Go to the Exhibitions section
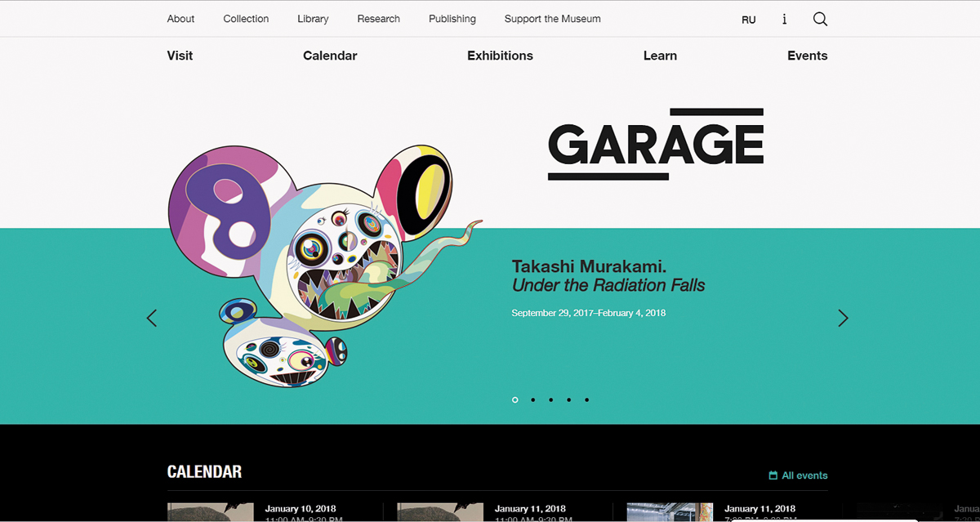Image resolution: width=980 pixels, height=522 pixels. pyautogui.click(x=500, y=56)
